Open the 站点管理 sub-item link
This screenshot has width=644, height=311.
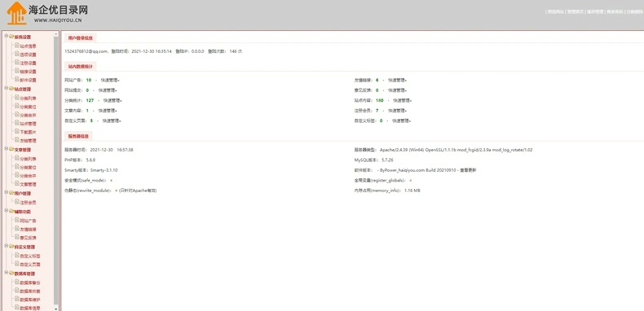coord(28,124)
